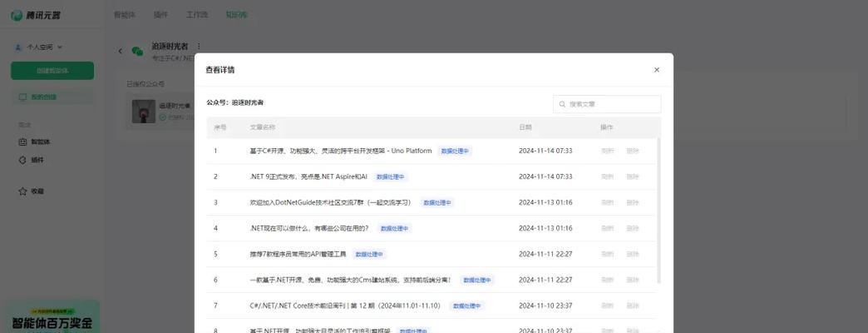The height and width of the screenshot is (333, 868).
Task: Select the 推荐7款程序员常用的API管理工具 title
Action: [x=298, y=254]
